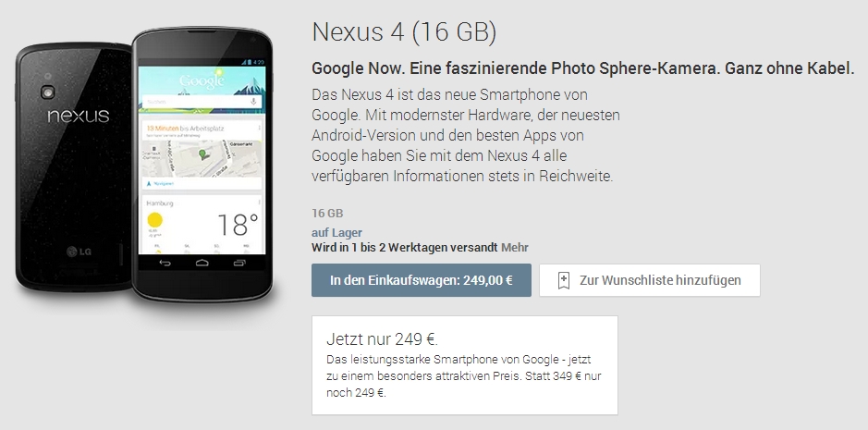Tap the back arrow on the phone's navigation bar
The height and width of the screenshot is (430, 868).
click(165, 263)
